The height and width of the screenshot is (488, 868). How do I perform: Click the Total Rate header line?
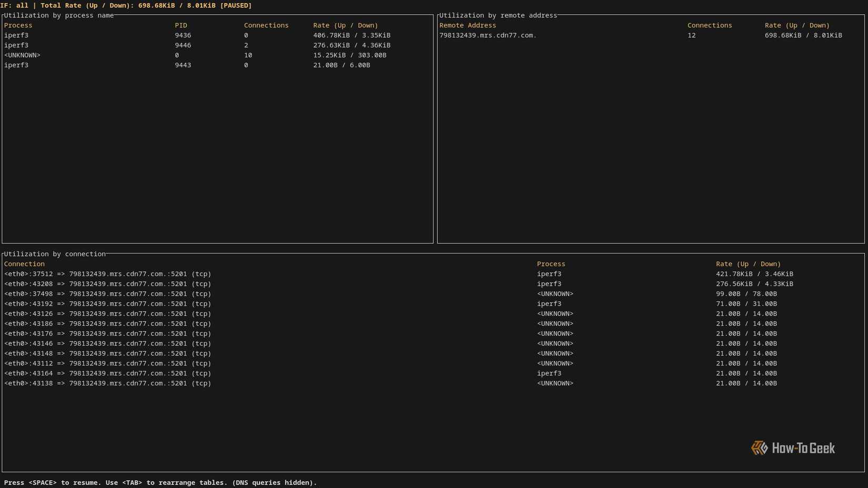click(126, 5)
